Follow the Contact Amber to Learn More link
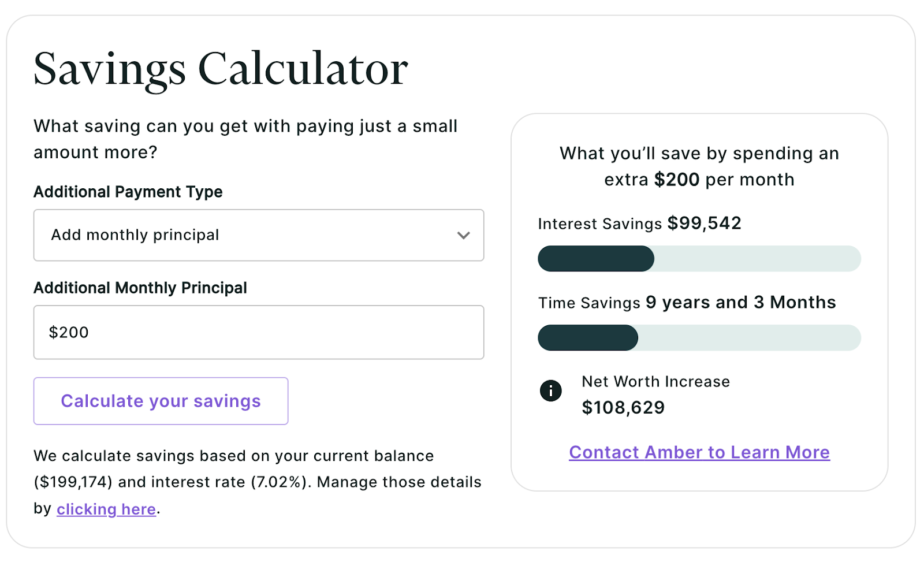Screen dimensions: 924x562 [699, 452]
